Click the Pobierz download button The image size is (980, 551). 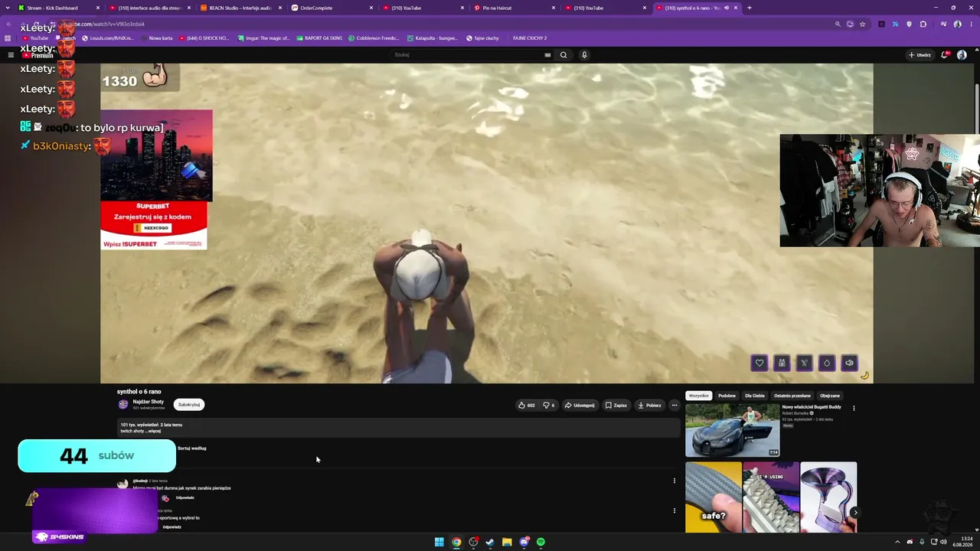tap(649, 405)
